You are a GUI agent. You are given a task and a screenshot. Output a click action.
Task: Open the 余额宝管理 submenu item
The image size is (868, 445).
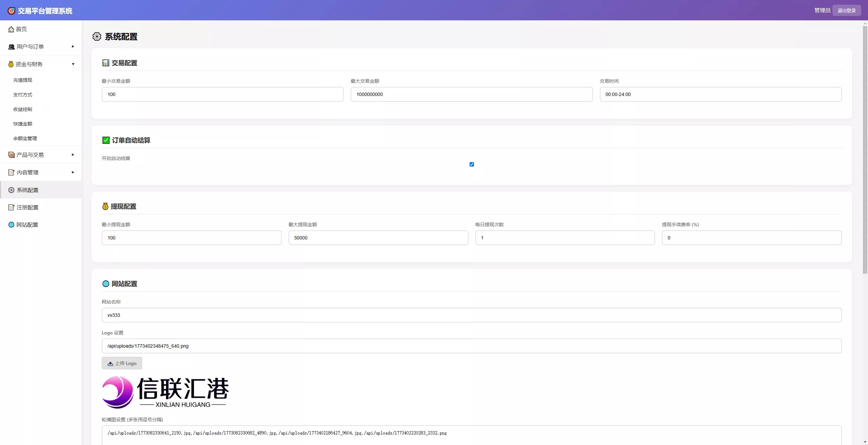[25, 139]
